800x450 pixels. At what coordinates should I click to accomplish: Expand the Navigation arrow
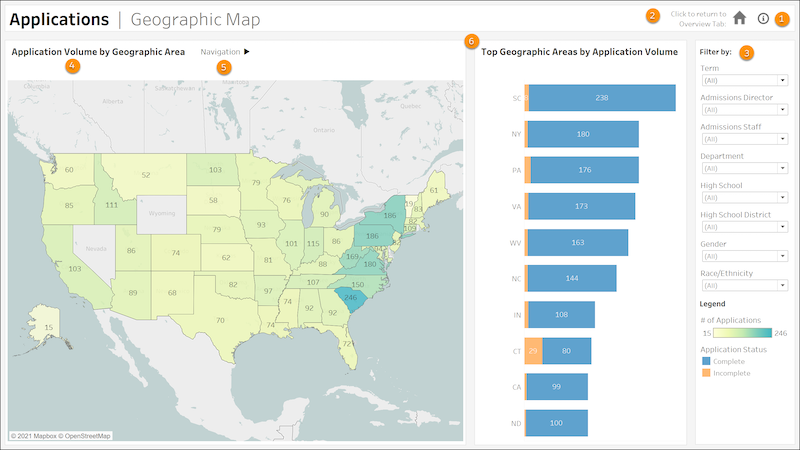tap(247, 51)
